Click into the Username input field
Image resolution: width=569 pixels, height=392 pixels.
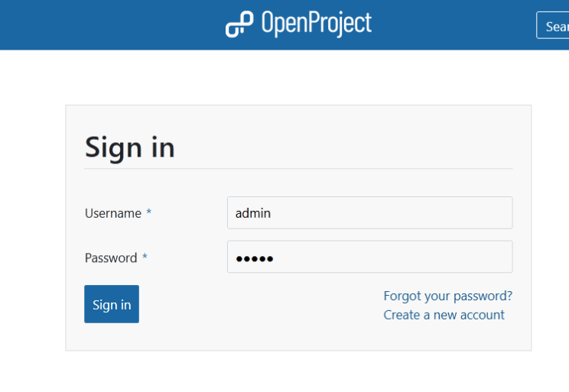[x=369, y=213]
